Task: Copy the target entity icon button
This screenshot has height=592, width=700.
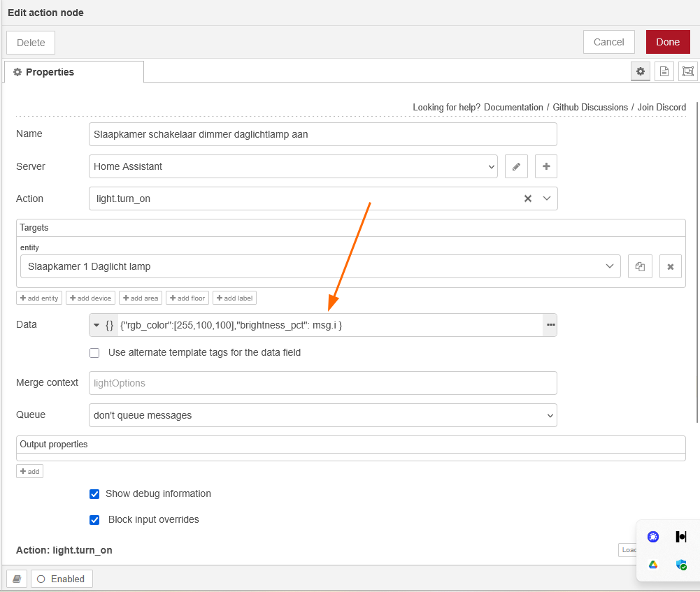Action: point(640,266)
